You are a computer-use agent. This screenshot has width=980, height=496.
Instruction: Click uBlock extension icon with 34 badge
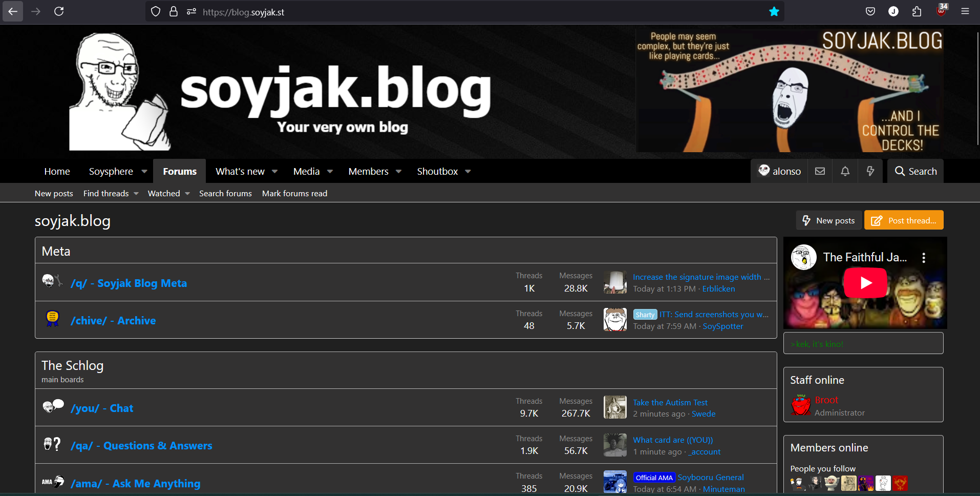[942, 10]
